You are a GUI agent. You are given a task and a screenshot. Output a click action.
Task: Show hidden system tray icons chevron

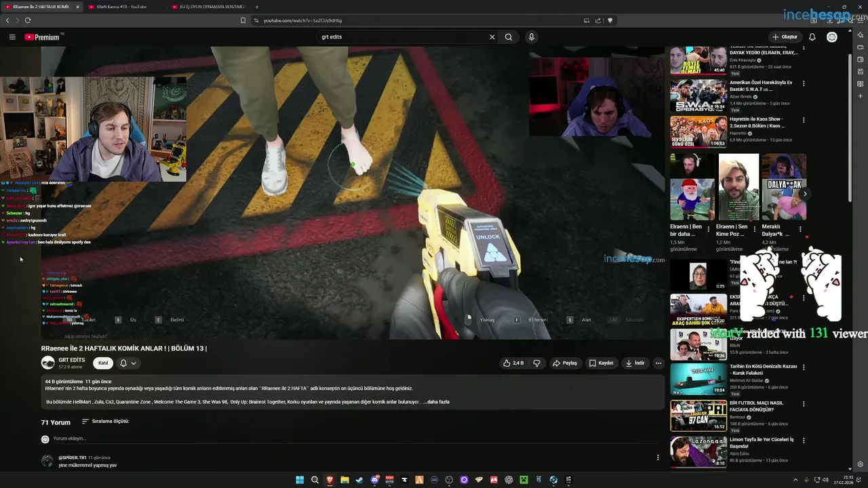796,480
